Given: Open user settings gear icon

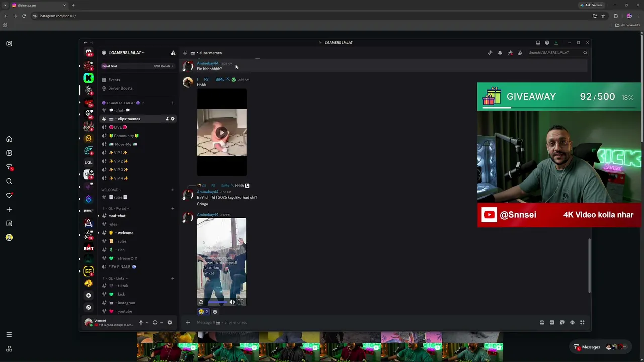Looking at the screenshot, I should point(170,323).
